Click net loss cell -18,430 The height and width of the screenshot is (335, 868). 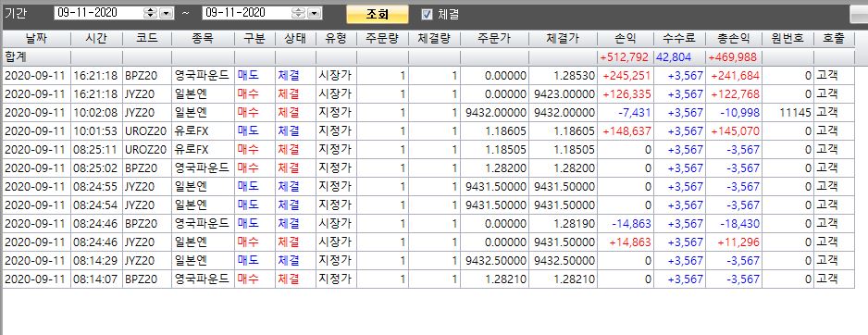(740, 224)
